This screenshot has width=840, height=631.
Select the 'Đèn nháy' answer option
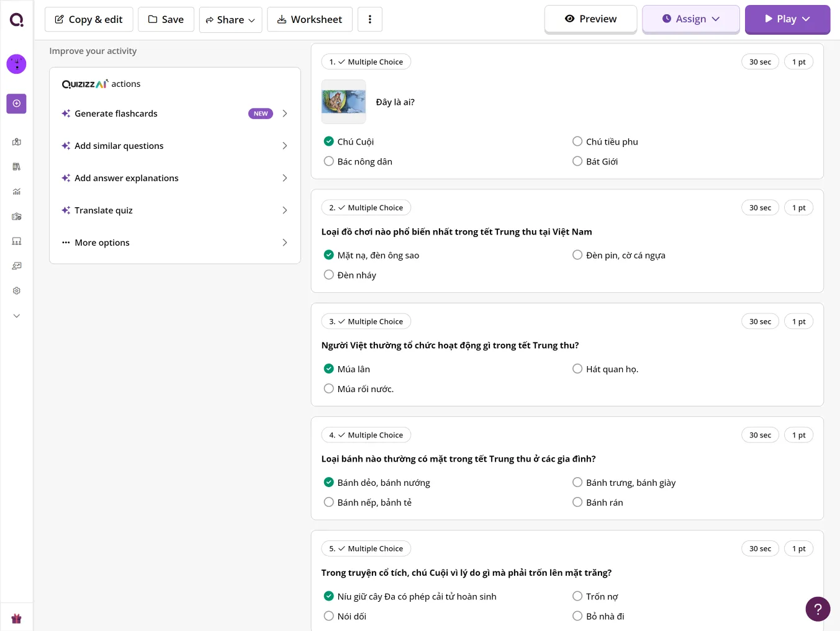[329, 275]
